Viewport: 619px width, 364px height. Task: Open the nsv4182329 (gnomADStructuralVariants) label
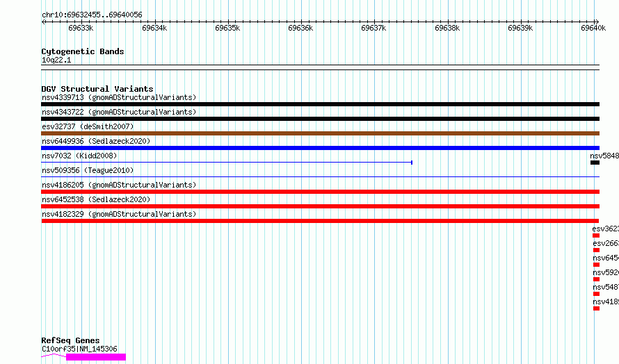tap(119, 214)
